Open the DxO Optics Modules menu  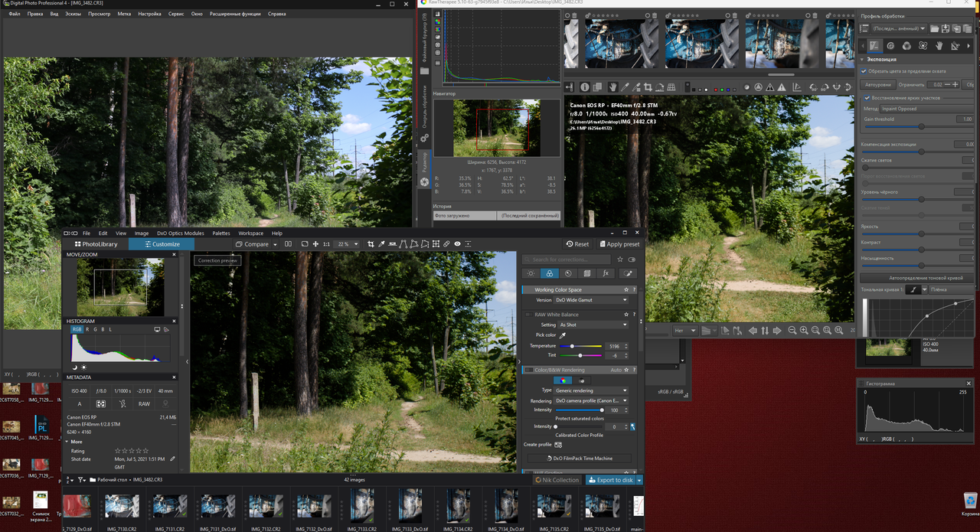[181, 233]
